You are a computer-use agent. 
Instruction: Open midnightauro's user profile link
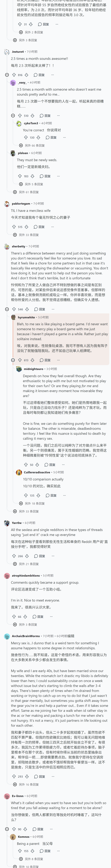pyautogui.click(x=34, y=369)
